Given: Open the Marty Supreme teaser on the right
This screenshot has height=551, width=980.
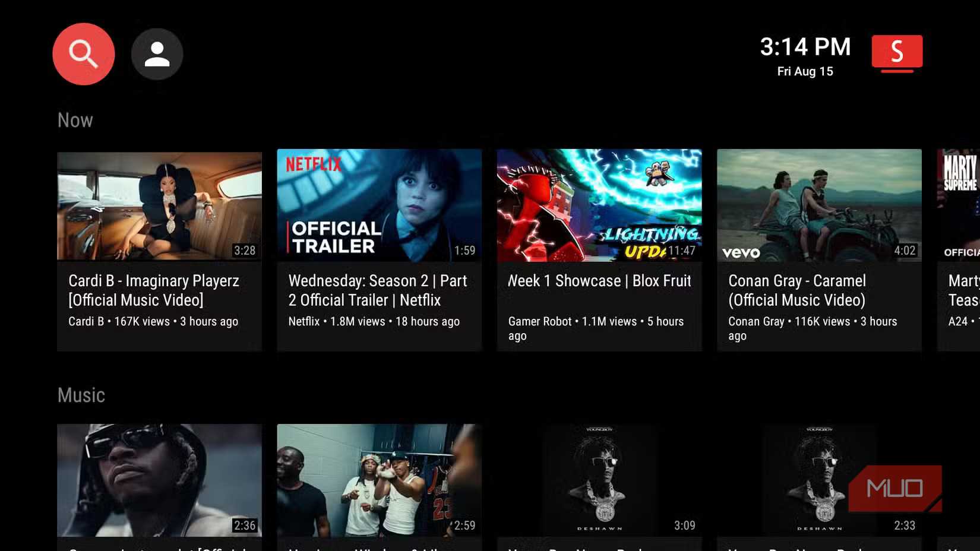Looking at the screenshot, I should [x=959, y=205].
